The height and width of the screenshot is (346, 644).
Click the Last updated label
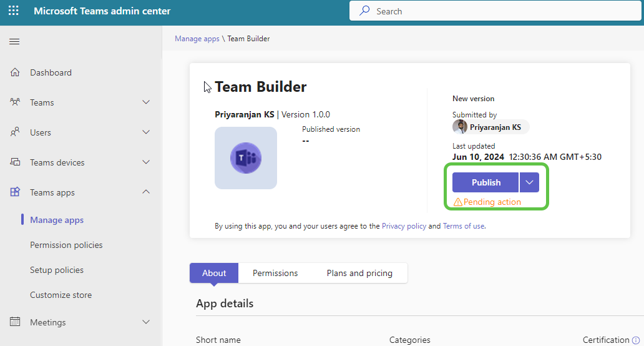(x=474, y=146)
